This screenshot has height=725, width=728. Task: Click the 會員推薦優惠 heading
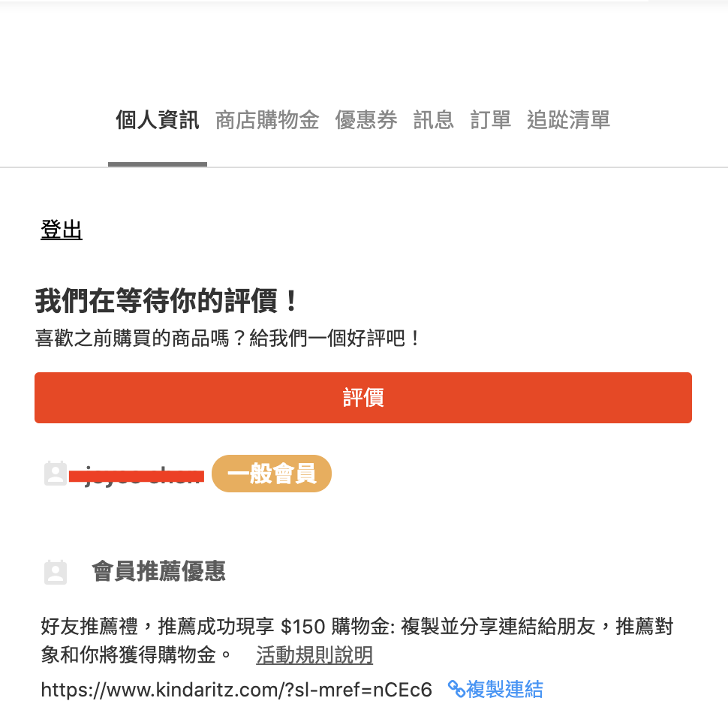pyautogui.click(x=158, y=572)
